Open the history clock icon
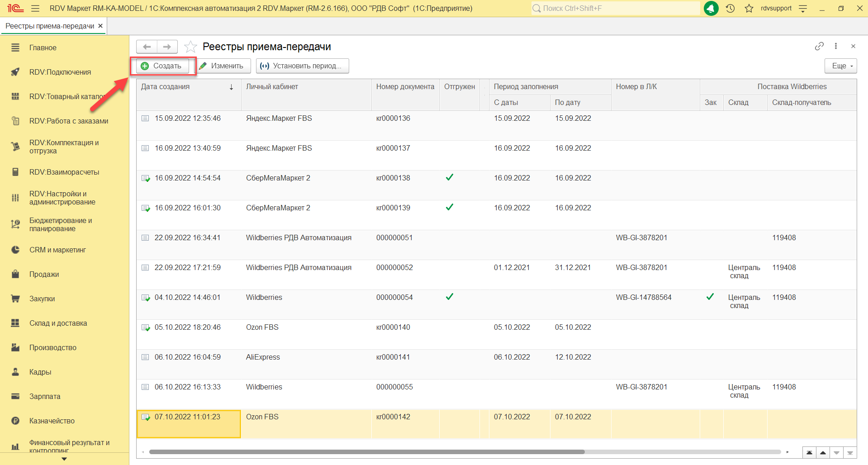Screen dimensions: 868x465 (x=730, y=8)
